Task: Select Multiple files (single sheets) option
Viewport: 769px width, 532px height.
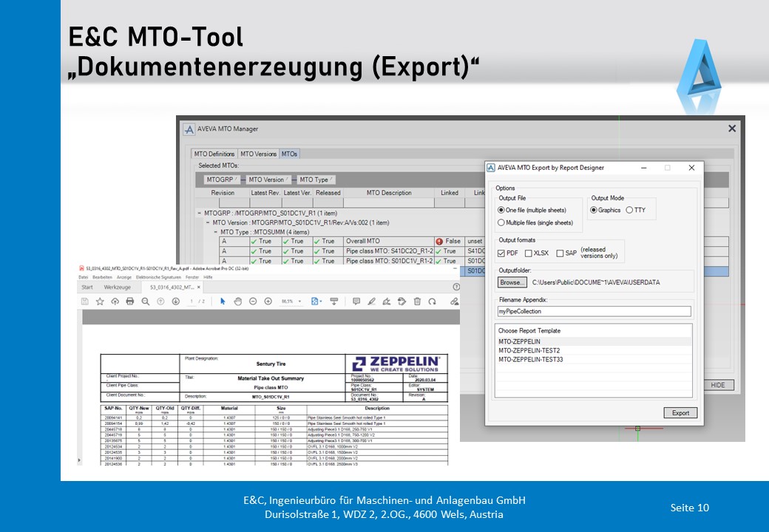Action: click(x=501, y=222)
